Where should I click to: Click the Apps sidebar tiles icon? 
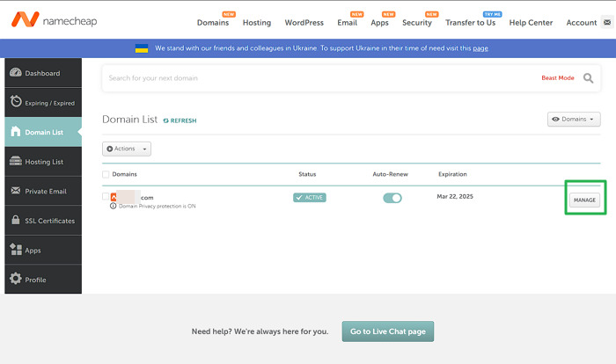point(16,250)
